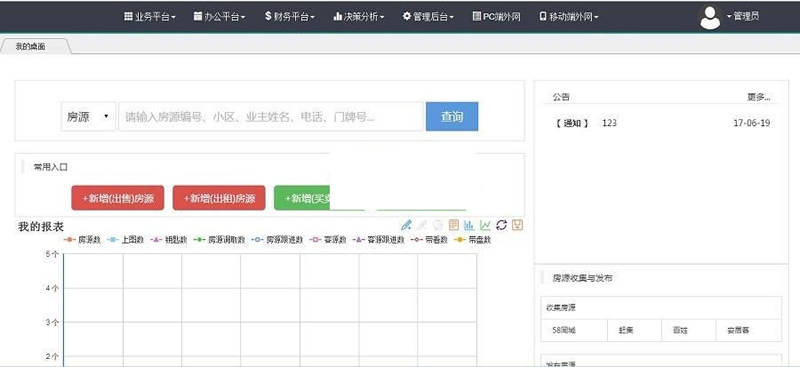Click the blue 查询 search button
This screenshot has height=367, width=800.
452,116
